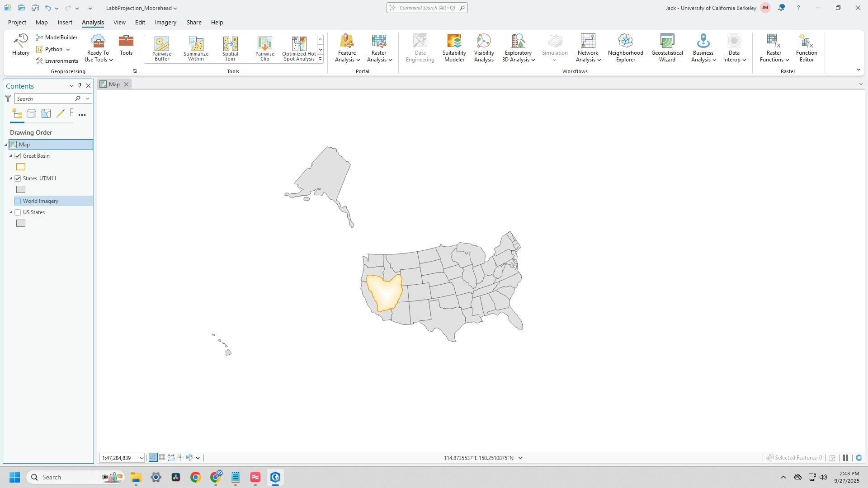The width and height of the screenshot is (868, 488).
Task: Hide the Great Basin layer
Action: [18, 156]
